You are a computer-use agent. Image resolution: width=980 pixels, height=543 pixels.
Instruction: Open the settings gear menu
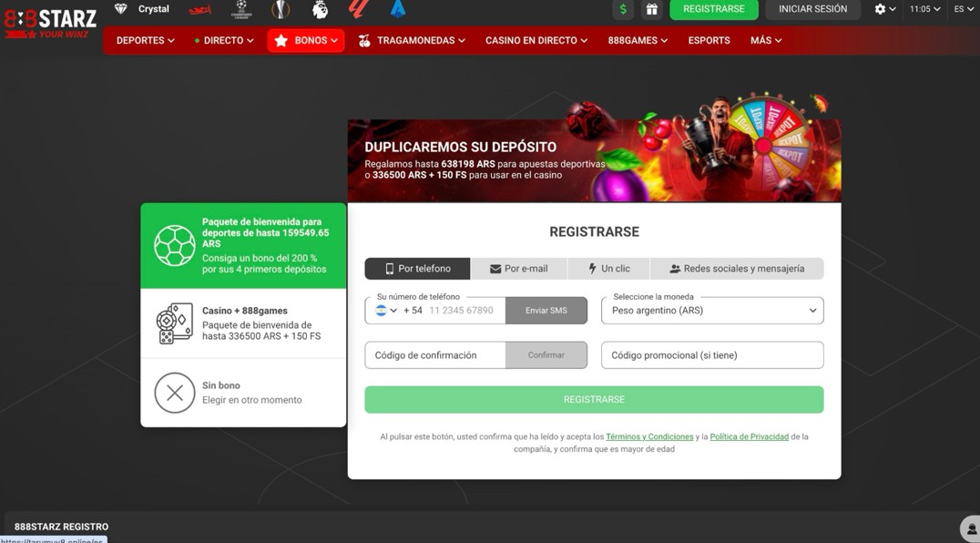pos(884,9)
